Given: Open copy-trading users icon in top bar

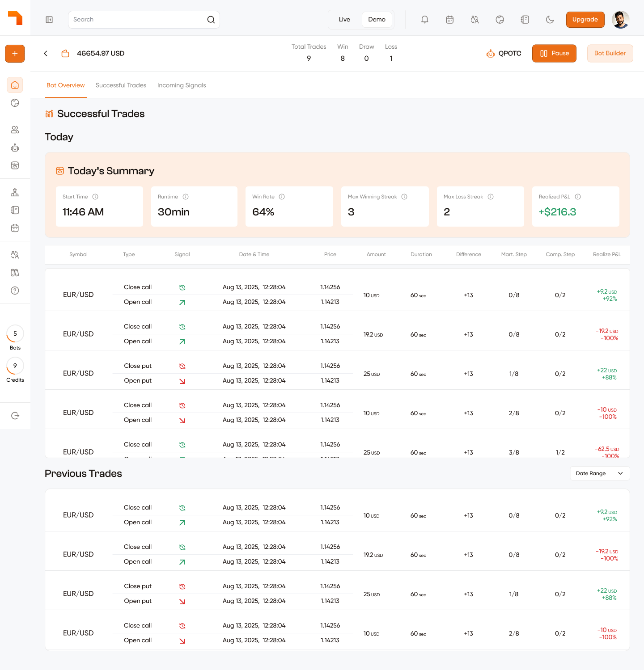Looking at the screenshot, I should [x=475, y=20].
